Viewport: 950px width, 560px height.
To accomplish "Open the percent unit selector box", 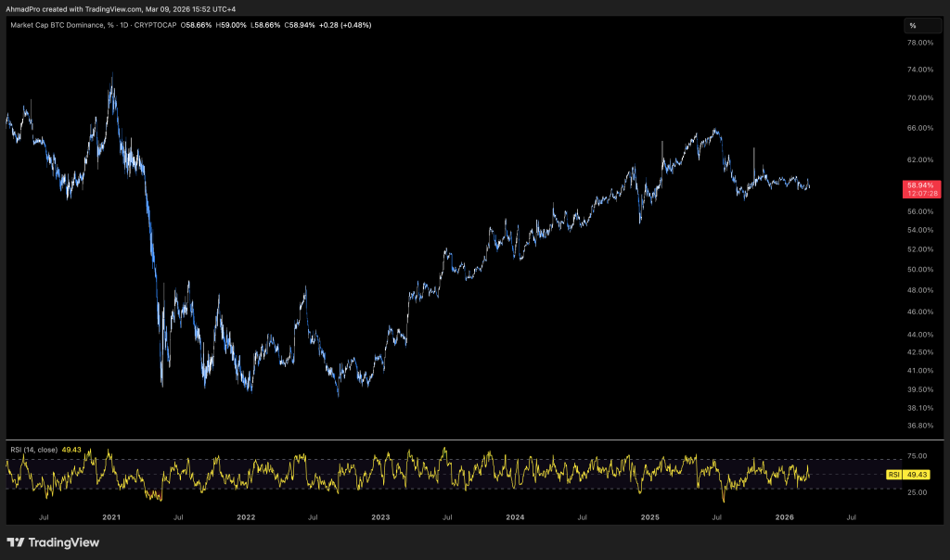I will point(922,25).
